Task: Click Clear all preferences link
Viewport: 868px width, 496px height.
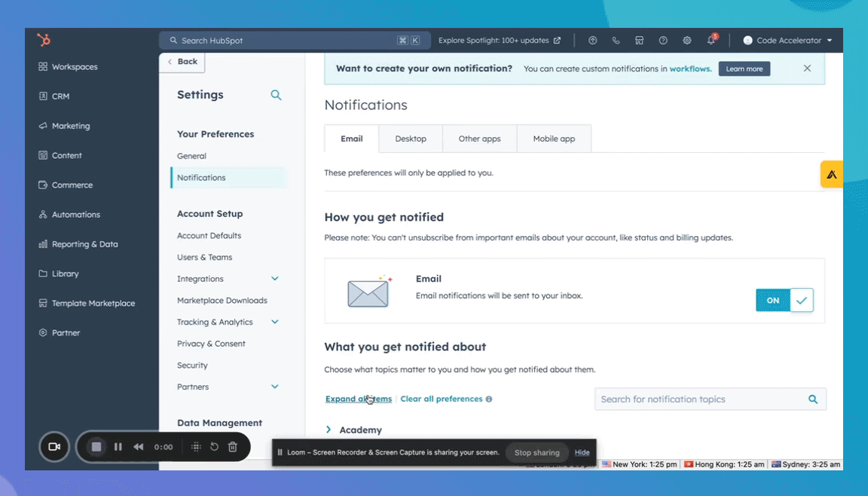Action: point(442,399)
